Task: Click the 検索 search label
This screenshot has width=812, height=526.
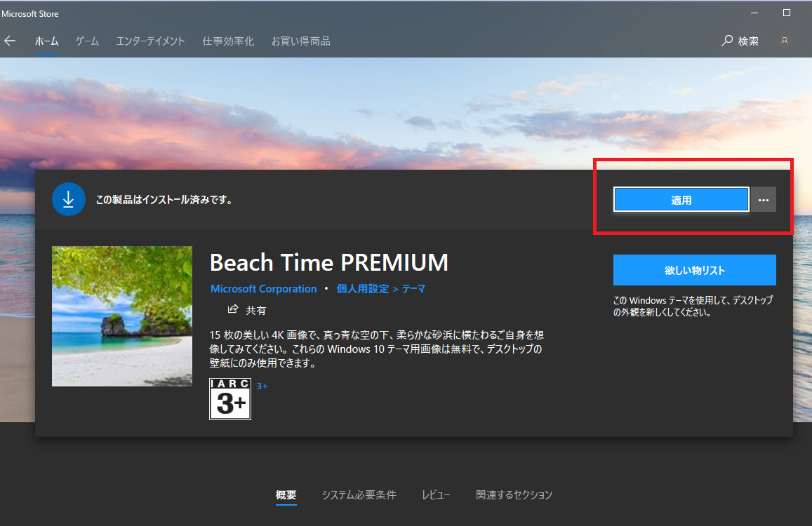Action: 748,41
